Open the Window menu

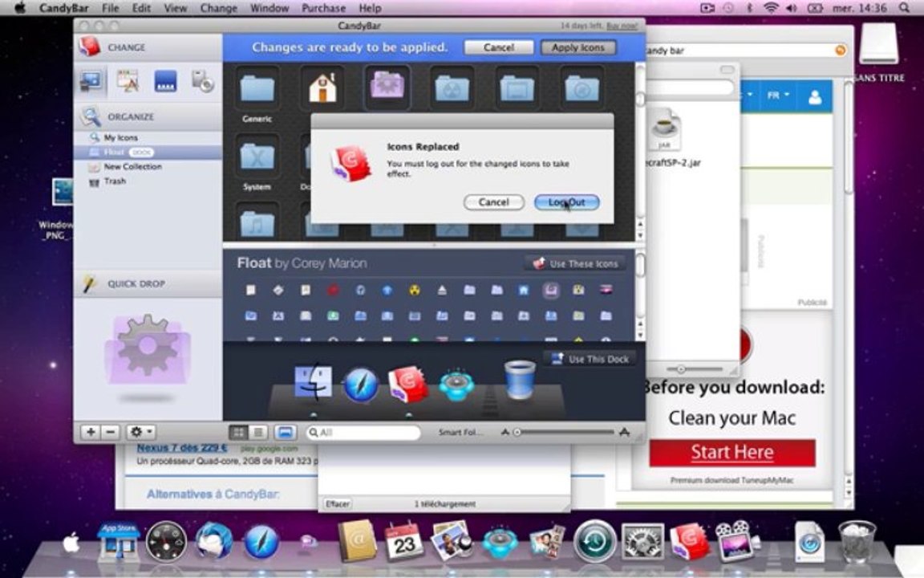point(269,8)
